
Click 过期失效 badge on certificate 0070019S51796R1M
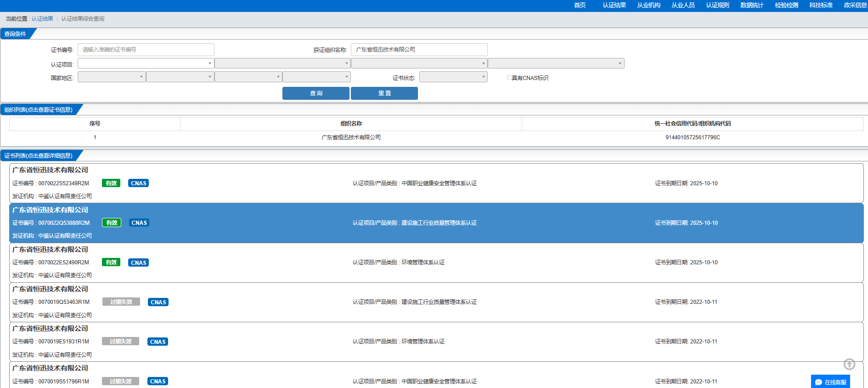point(120,382)
